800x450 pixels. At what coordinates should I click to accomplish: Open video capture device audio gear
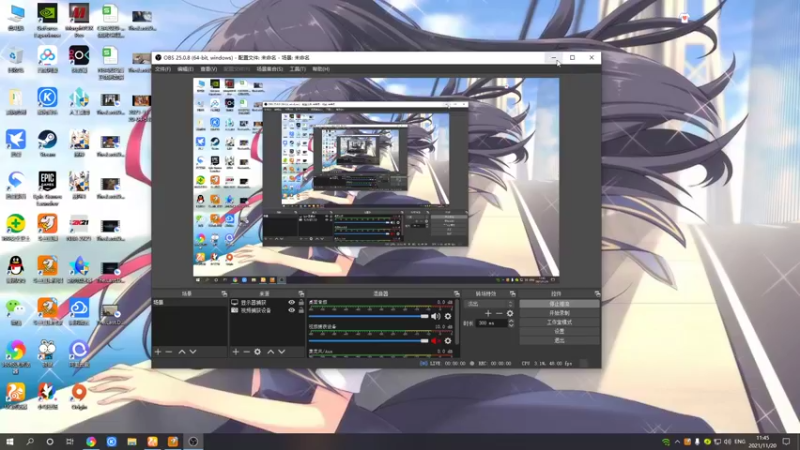click(x=448, y=341)
